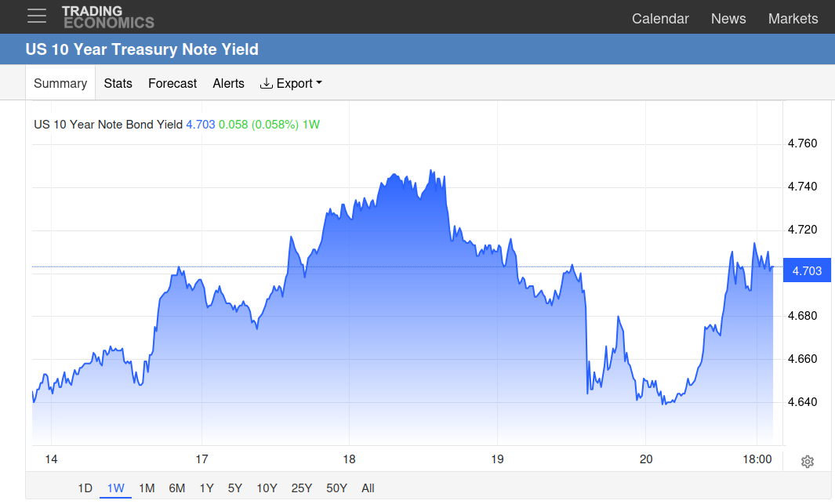Click the 4.703 current price label
Screen dimensions: 835x504
[x=807, y=271]
